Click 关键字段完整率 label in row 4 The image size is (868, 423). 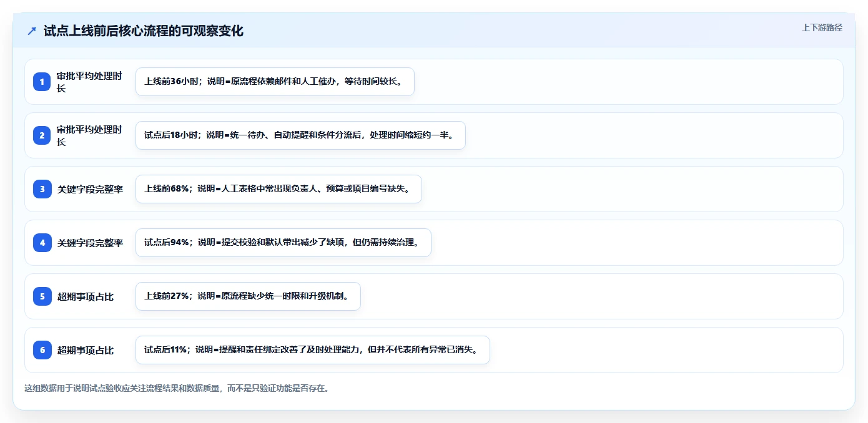click(90, 243)
